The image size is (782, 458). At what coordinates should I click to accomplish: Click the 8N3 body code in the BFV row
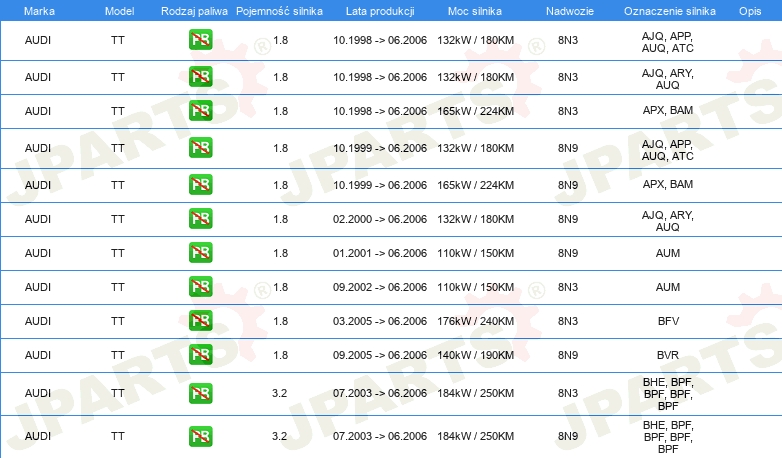pos(568,321)
